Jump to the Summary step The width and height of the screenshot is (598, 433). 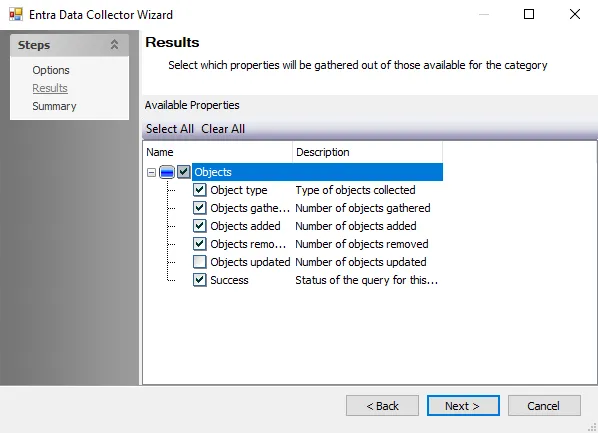(54, 106)
